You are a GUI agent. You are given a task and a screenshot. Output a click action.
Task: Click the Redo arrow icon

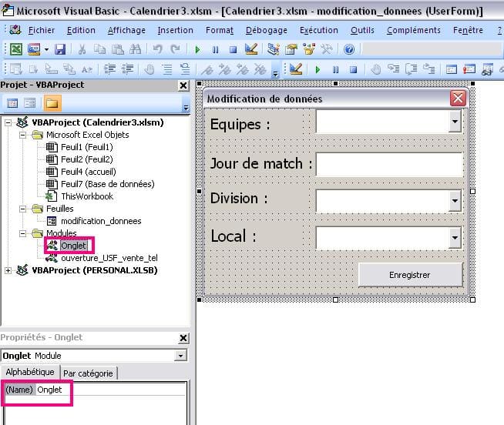[176, 49]
